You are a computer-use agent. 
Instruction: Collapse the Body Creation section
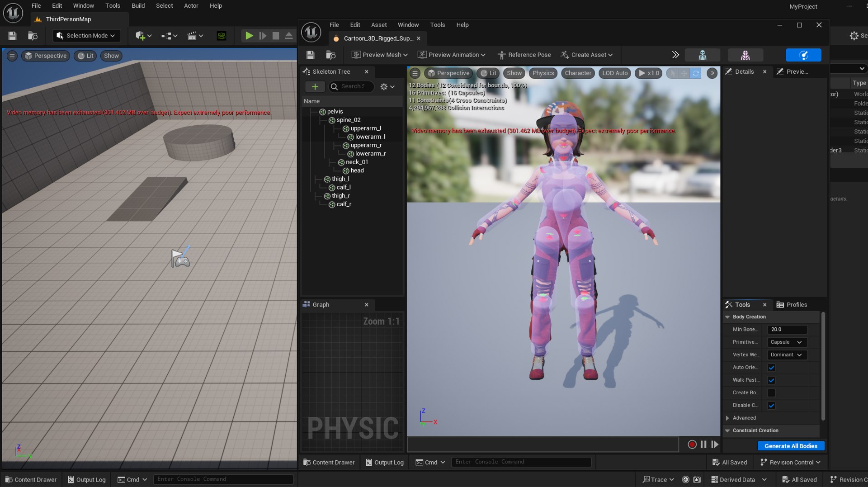[727, 317]
